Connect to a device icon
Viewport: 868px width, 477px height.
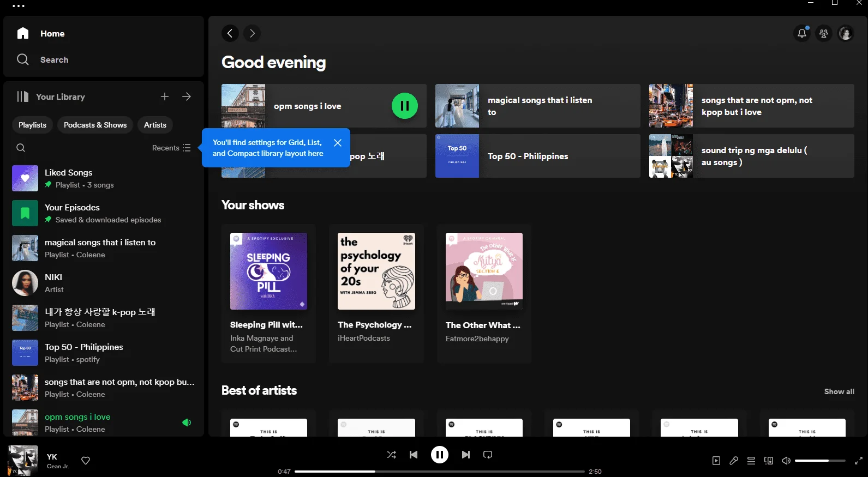coord(769,461)
